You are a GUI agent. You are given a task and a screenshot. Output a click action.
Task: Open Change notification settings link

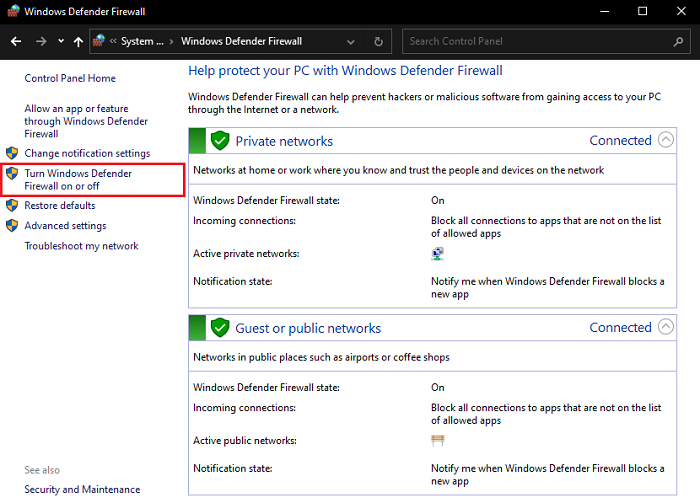(x=87, y=153)
